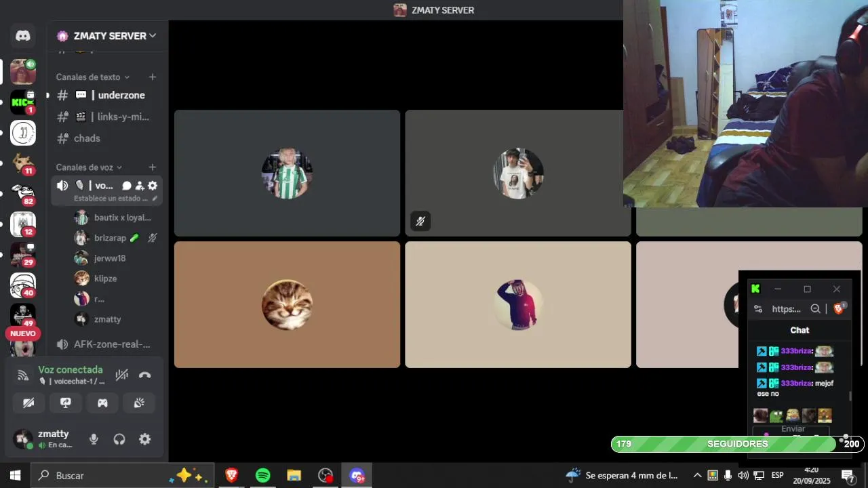The height and width of the screenshot is (488, 868).
Task: Start screen share in voice panel
Action: point(66,403)
